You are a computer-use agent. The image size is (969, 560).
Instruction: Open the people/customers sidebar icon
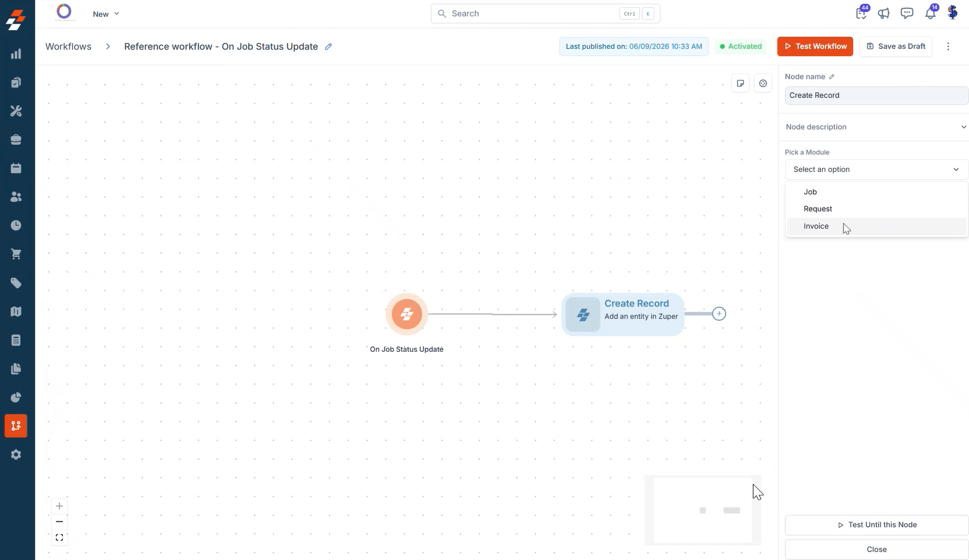(x=16, y=197)
